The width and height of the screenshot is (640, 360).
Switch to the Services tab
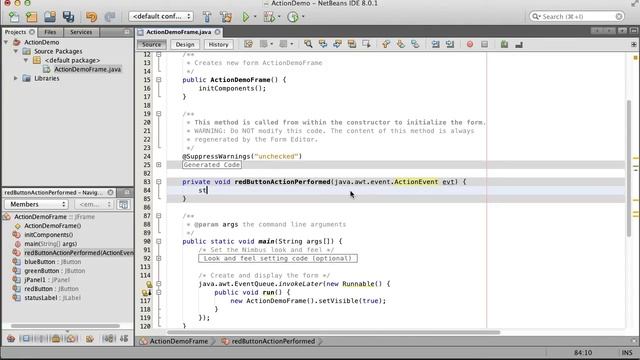click(x=81, y=32)
